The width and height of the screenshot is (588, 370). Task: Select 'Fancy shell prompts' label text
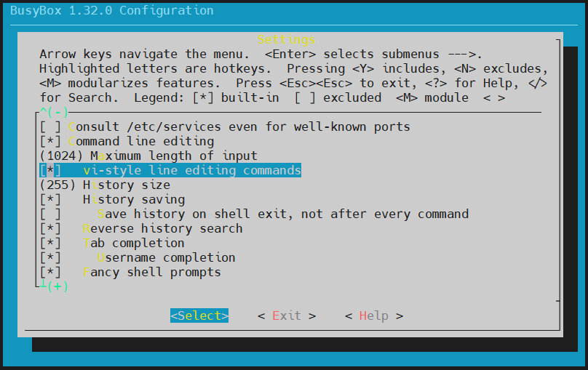(x=152, y=273)
